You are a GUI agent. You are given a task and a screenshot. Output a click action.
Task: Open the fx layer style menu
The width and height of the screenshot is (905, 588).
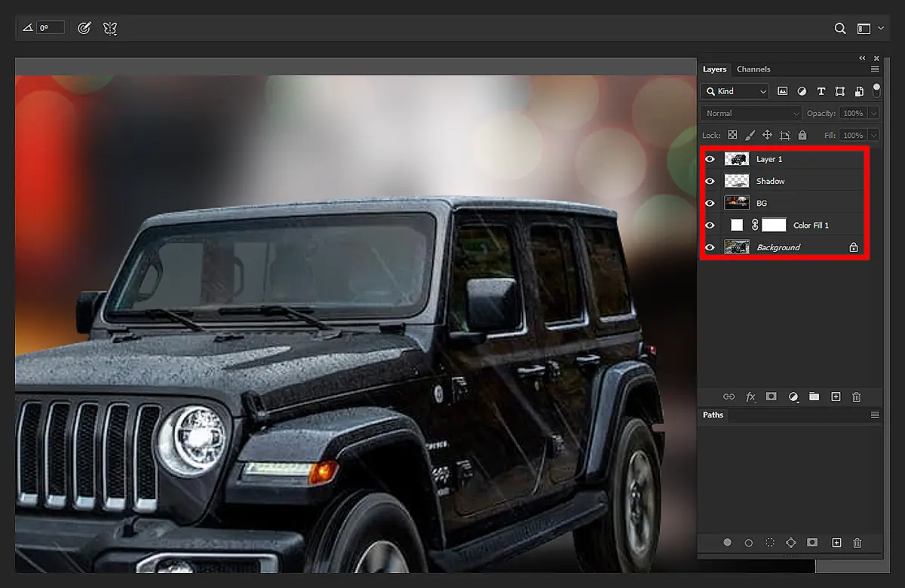750,397
